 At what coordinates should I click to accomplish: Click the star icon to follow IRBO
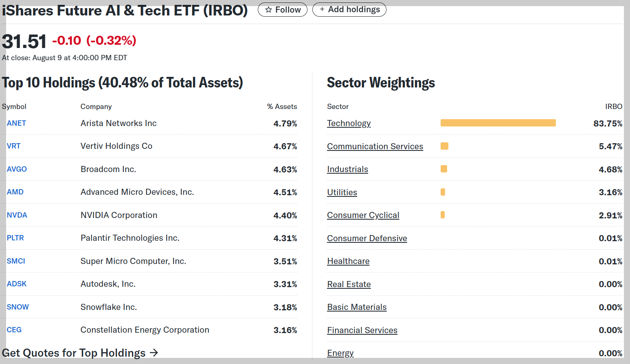(268, 9)
